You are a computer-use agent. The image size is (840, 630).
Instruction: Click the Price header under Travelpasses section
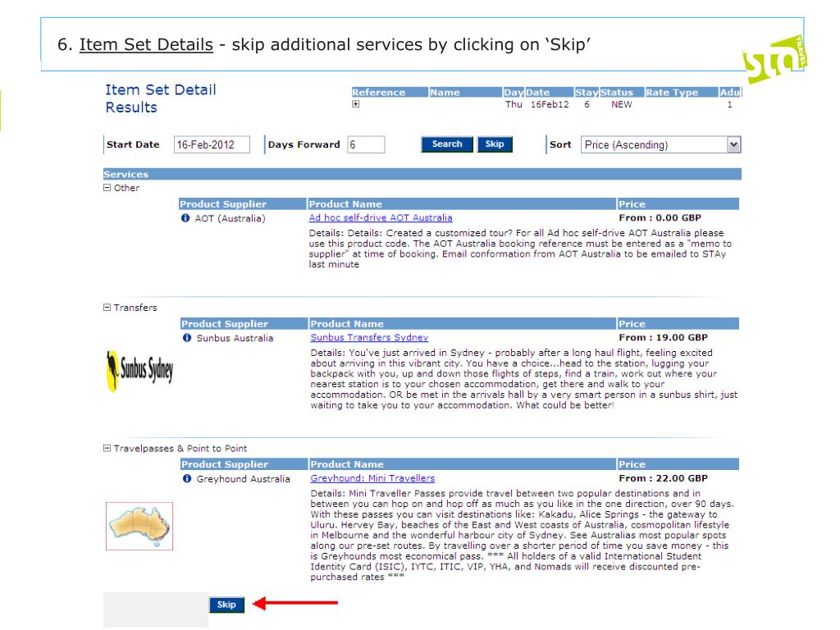(678, 464)
